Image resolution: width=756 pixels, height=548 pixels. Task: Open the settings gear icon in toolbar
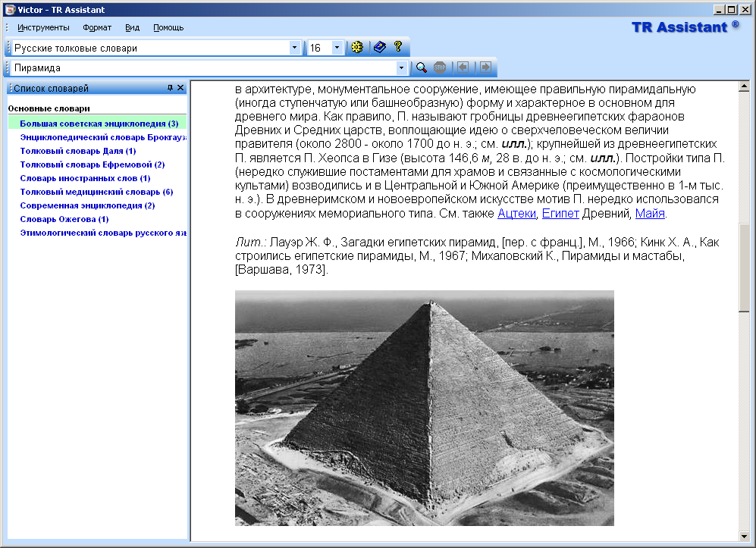point(357,48)
